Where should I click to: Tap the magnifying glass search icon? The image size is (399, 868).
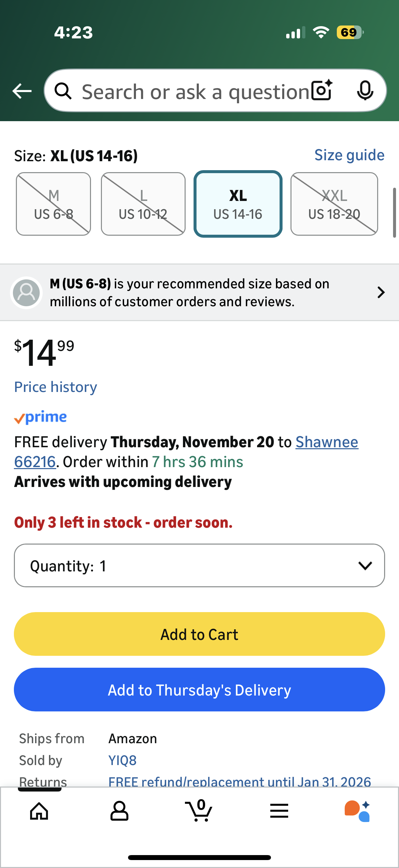pos(63,91)
